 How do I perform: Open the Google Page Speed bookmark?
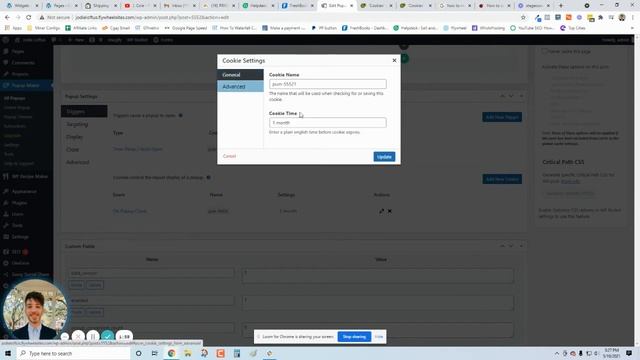coord(186,28)
